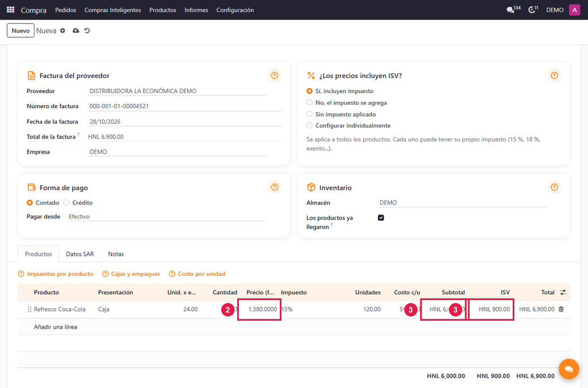Select Sin impuesto aplicado option
588x388 pixels.
(310, 114)
